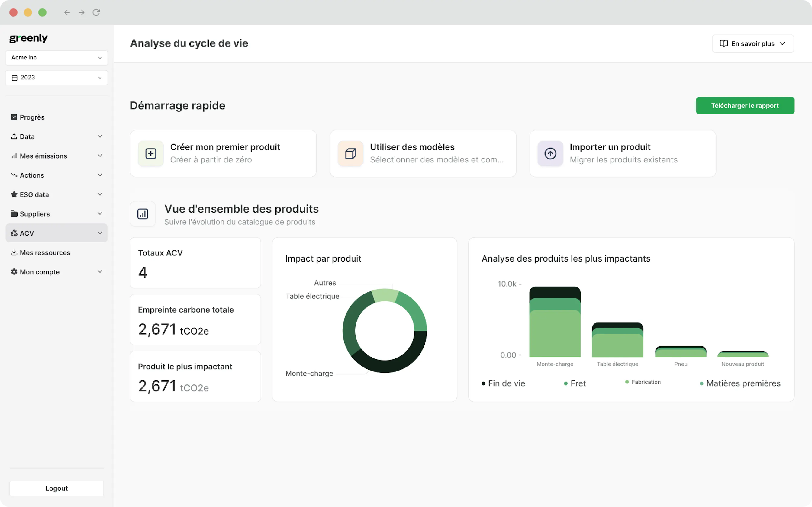Expand the ESG data chevron
This screenshot has width=812, height=507.
[100, 194]
